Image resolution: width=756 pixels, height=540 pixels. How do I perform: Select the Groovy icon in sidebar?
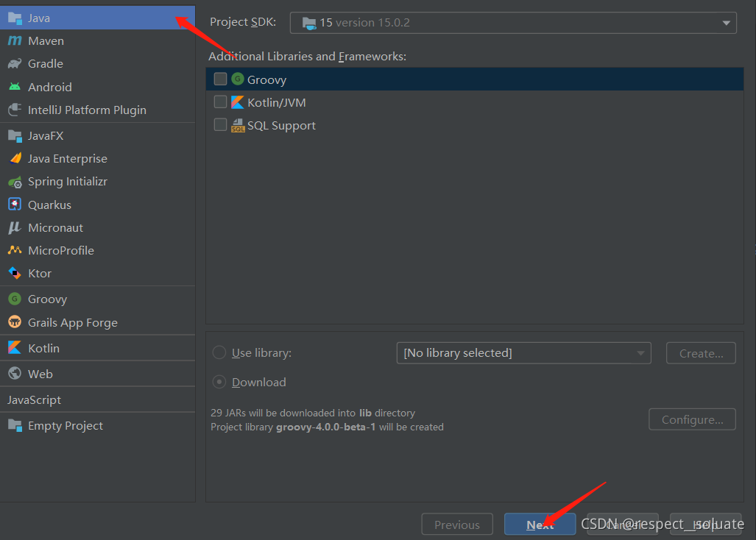tap(15, 299)
